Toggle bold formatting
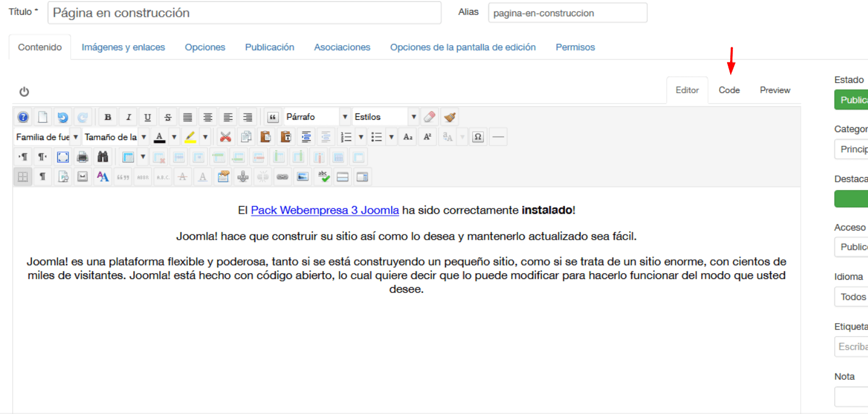868x414 pixels. pos(108,117)
